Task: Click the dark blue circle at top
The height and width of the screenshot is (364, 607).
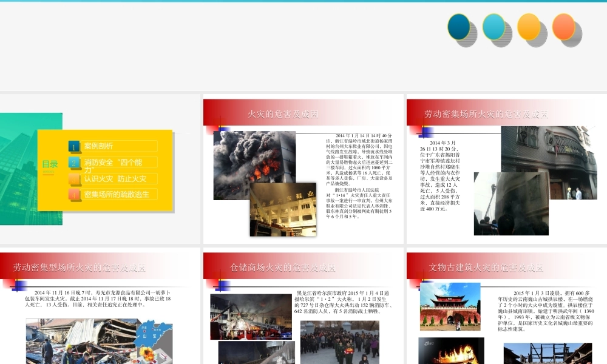Action: [459, 27]
